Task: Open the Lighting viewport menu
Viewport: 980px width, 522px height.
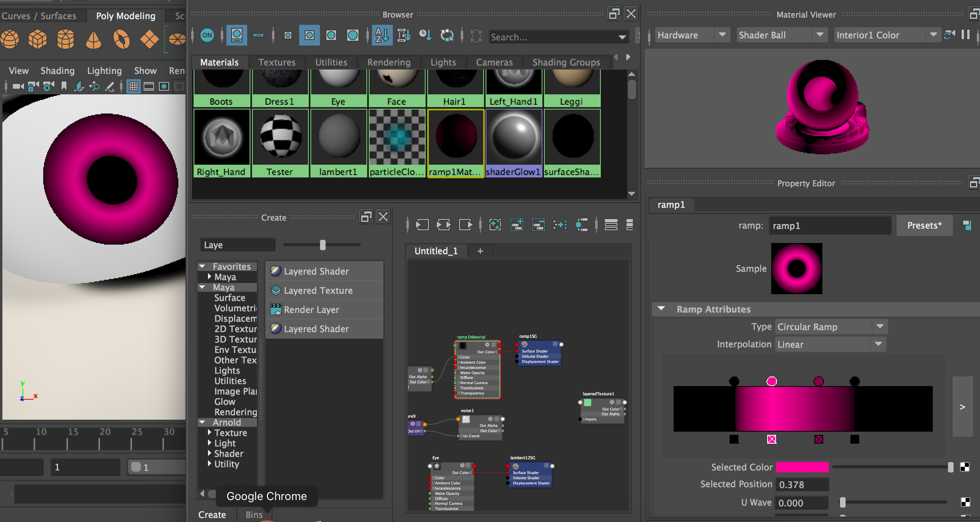Action: 104,71
